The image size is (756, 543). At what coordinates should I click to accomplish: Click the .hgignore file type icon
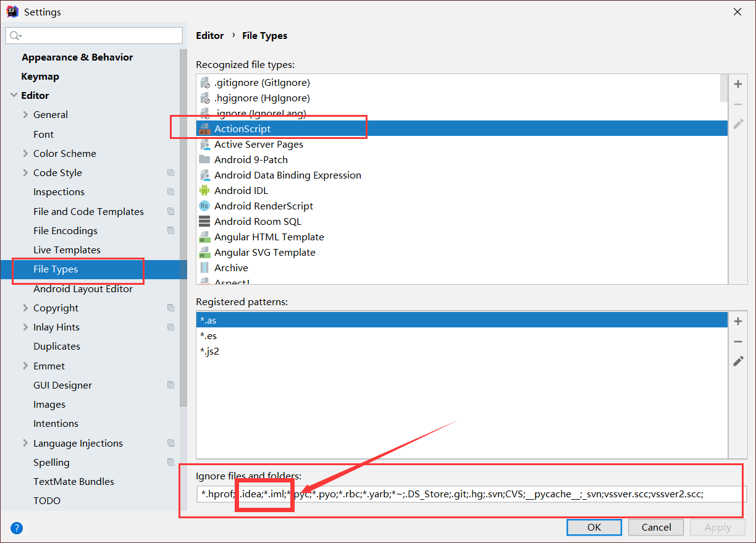(x=204, y=98)
